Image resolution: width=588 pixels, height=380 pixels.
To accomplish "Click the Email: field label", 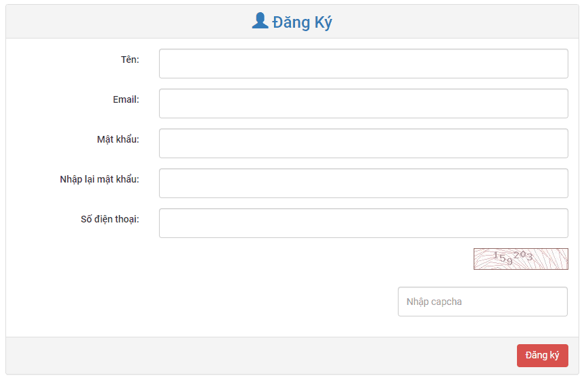I will pyautogui.click(x=126, y=99).
